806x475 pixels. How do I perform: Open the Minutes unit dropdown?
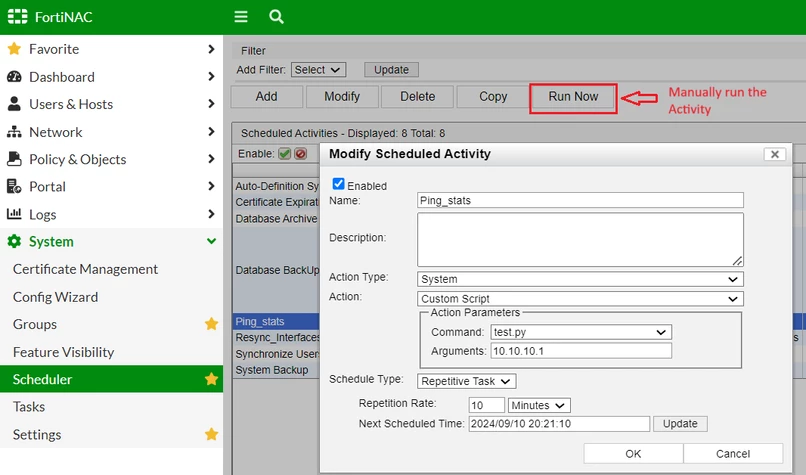539,406
